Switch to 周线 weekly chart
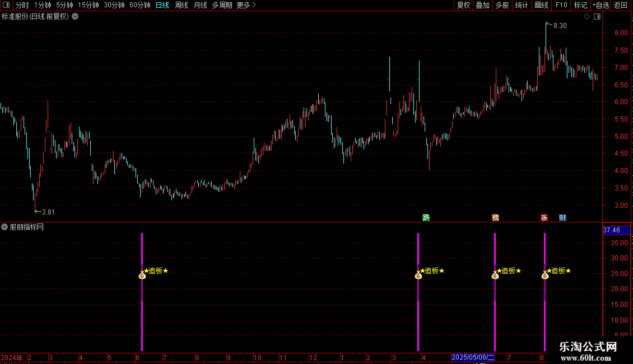This screenshot has width=633, height=364. pos(181,5)
